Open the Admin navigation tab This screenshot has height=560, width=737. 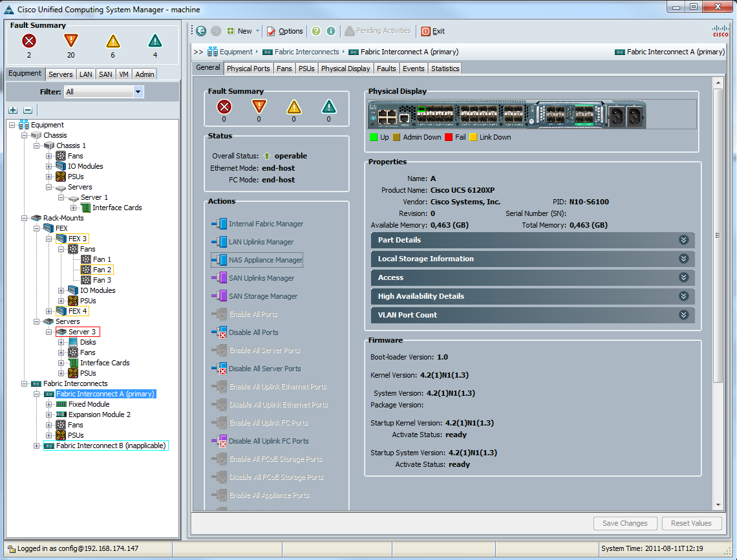144,74
